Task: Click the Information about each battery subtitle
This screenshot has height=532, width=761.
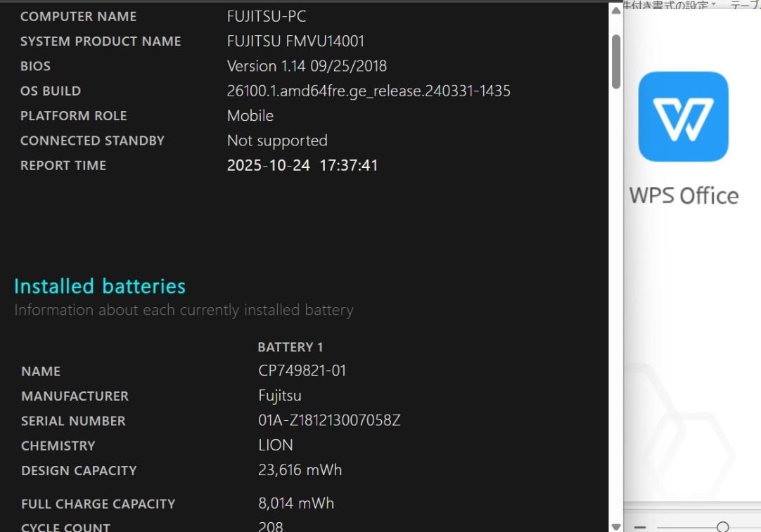Action: click(x=184, y=310)
